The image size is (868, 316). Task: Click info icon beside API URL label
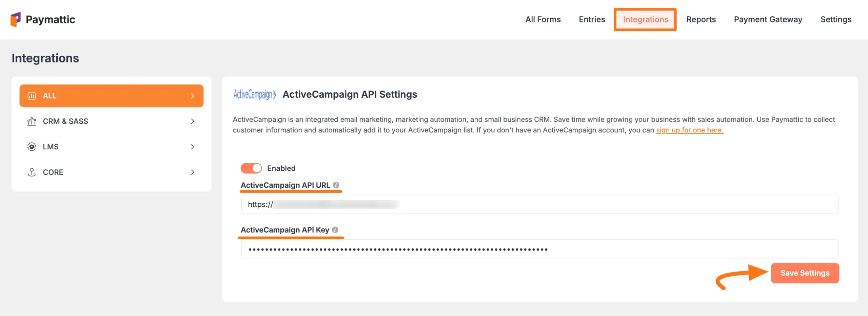click(336, 185)
